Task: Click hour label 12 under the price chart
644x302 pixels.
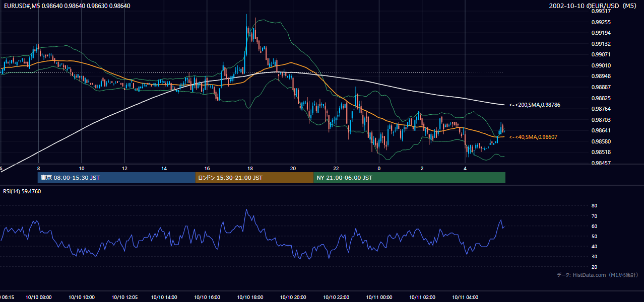Action: [124, 169]
